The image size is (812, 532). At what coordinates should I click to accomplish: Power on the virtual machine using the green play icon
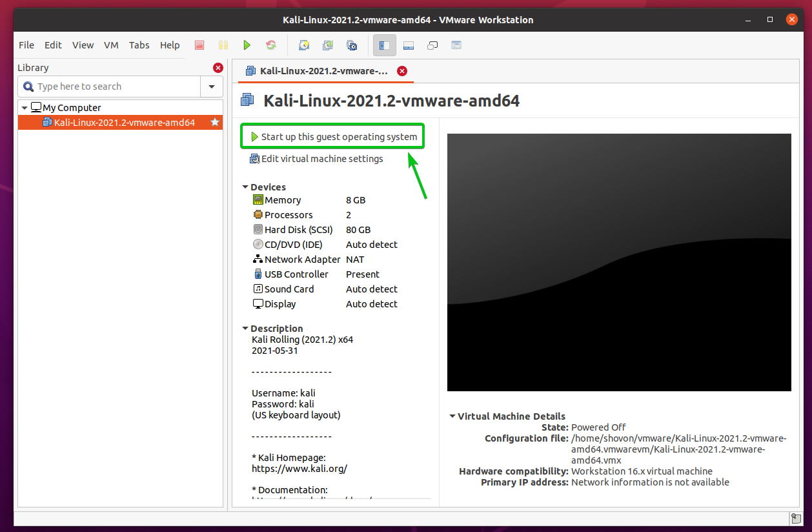pos(247,45)
